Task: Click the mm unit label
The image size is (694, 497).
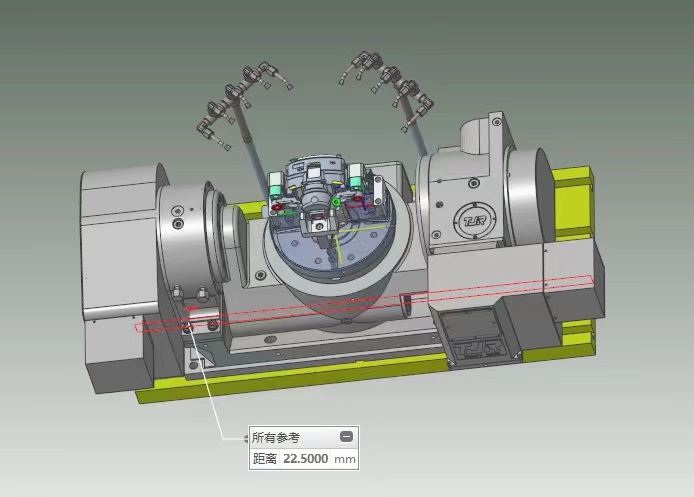Action: click(344, 459)
